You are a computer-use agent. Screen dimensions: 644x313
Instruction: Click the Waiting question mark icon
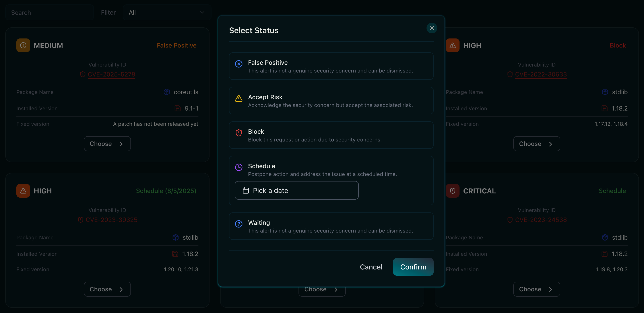(239, 224)
